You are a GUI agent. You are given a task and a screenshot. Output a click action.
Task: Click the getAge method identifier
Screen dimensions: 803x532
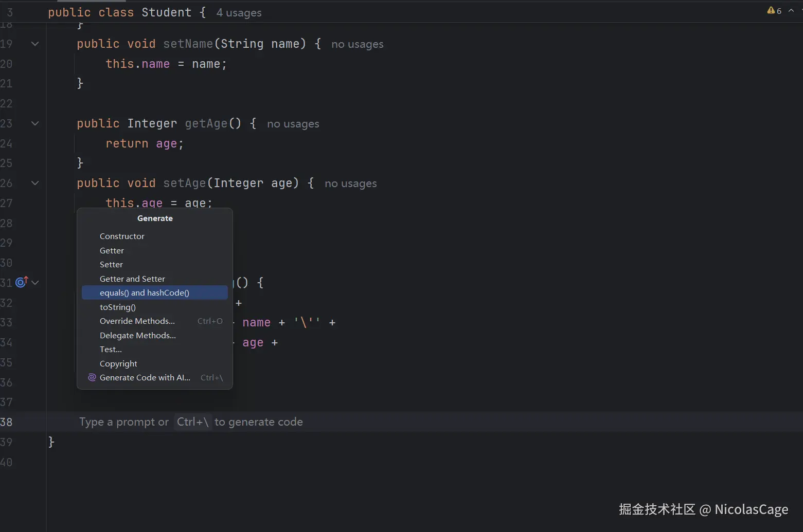206,123
